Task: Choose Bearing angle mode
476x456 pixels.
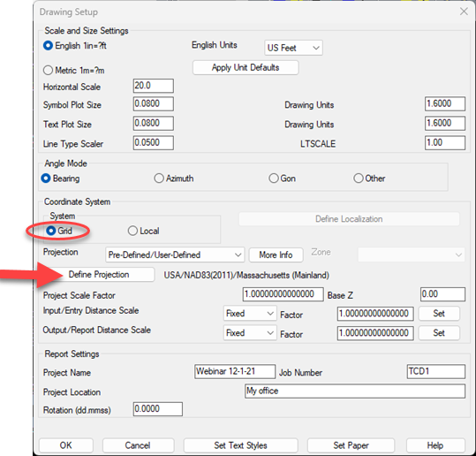Action: tap(60, 179)
